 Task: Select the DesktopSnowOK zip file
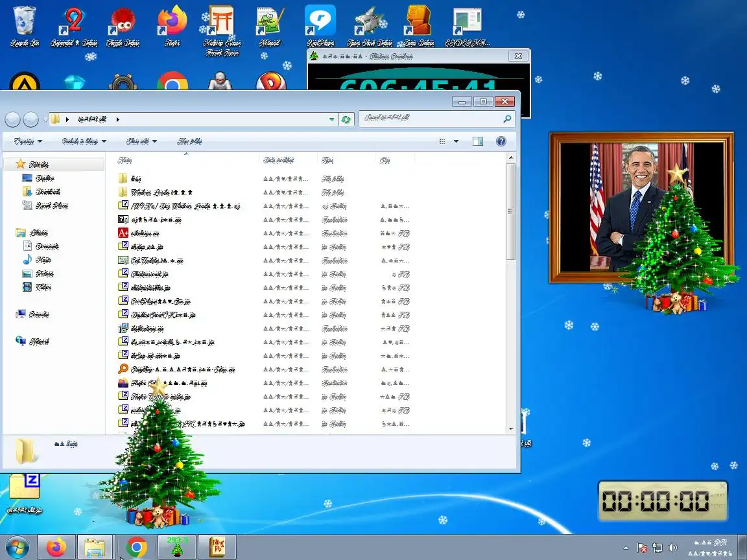pos(265,315)
